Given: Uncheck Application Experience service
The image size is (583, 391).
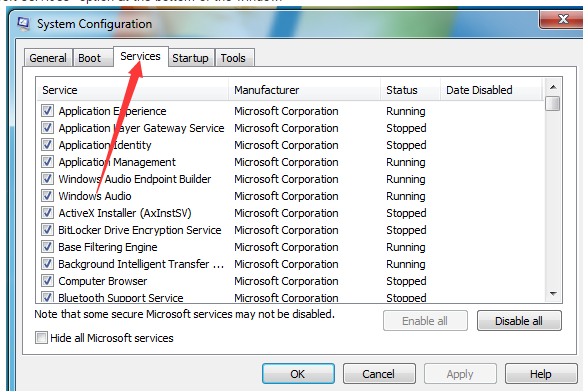Looking at the screenshot, I should click(x=47, y=110).
